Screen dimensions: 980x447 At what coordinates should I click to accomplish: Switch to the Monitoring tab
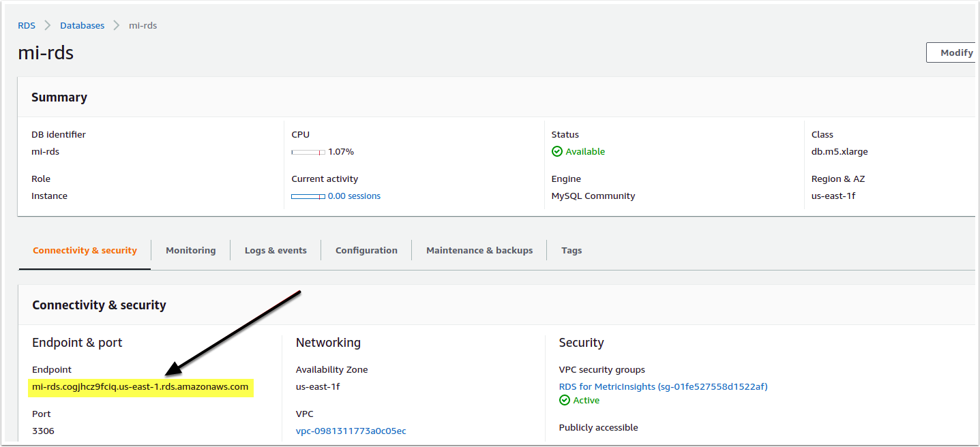(x=190, y=250)
